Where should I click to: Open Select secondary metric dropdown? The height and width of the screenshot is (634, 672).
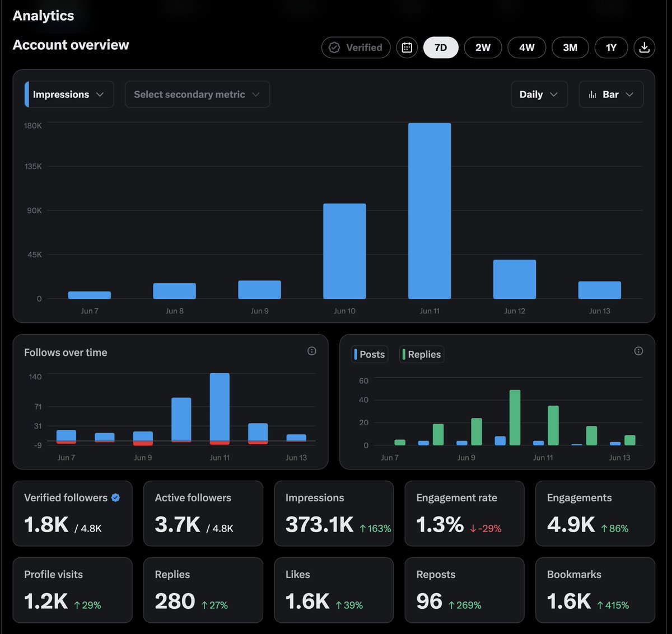pos(197,95)
